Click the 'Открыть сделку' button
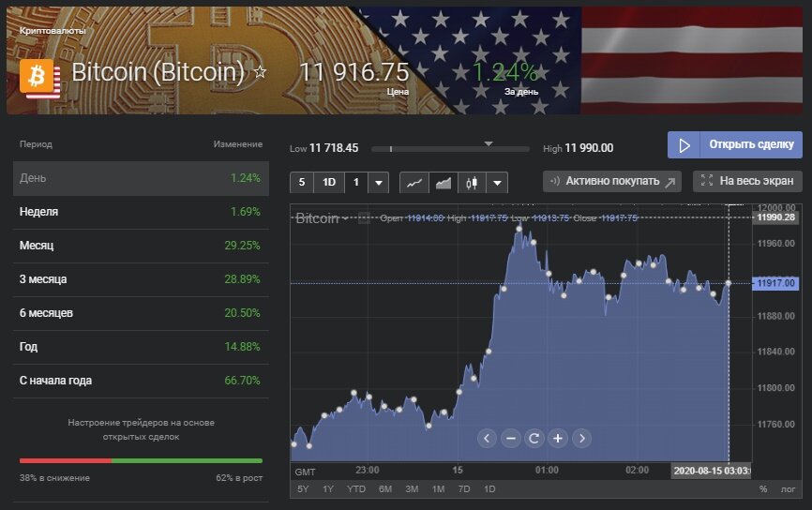This screenshot has height=510, width=812. coord(734,145)
